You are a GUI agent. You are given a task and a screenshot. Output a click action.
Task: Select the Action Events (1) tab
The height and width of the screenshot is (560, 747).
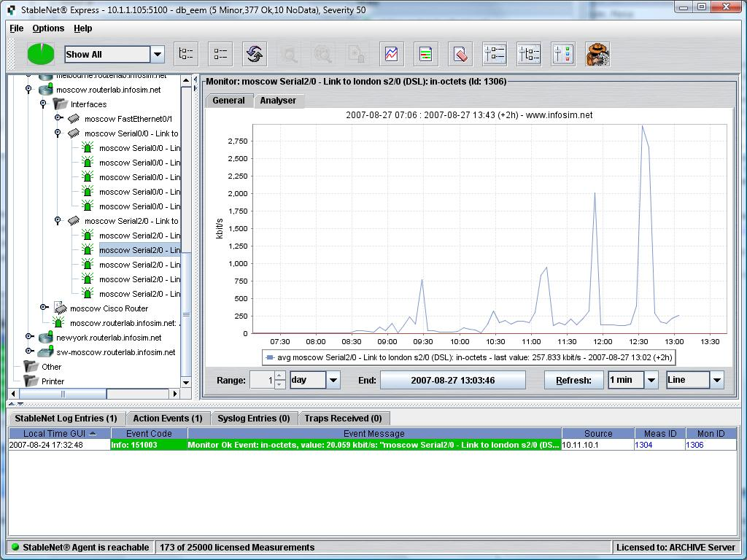[168, 418]
